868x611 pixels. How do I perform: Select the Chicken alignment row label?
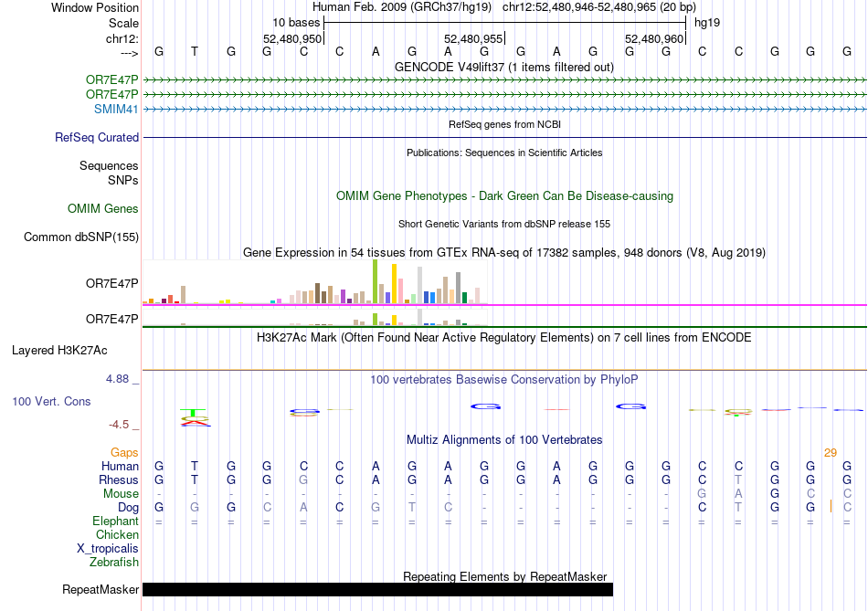click(x=117, y=534)
